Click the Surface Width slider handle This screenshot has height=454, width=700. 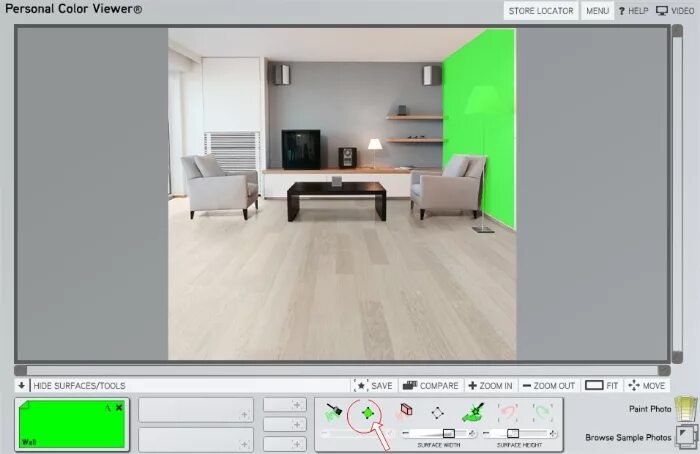pyautogui.click(x=449, y=433)
